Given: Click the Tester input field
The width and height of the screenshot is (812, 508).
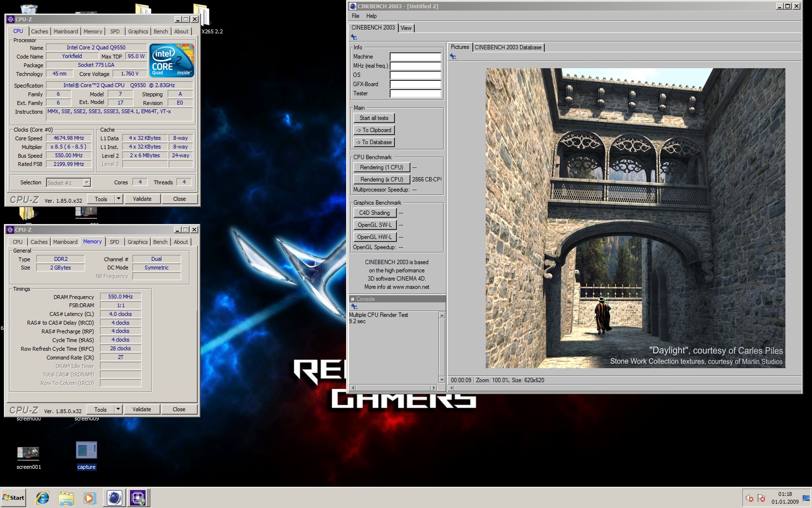Looking at the screenshot, I should click(415, 93).
